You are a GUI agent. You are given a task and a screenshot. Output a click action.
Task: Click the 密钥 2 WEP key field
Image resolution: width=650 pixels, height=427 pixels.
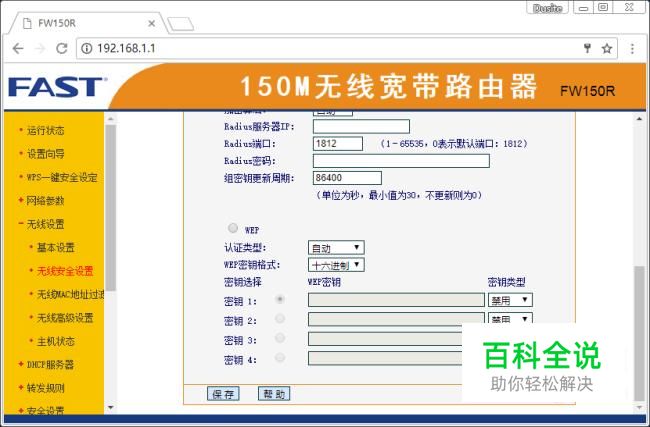click(396, 318)
